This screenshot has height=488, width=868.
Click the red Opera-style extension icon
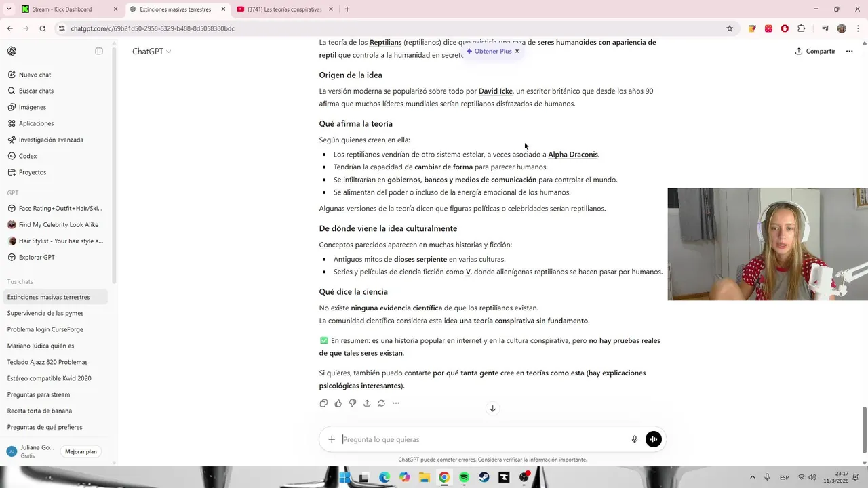pyautogui.click(x=785, y=28)
